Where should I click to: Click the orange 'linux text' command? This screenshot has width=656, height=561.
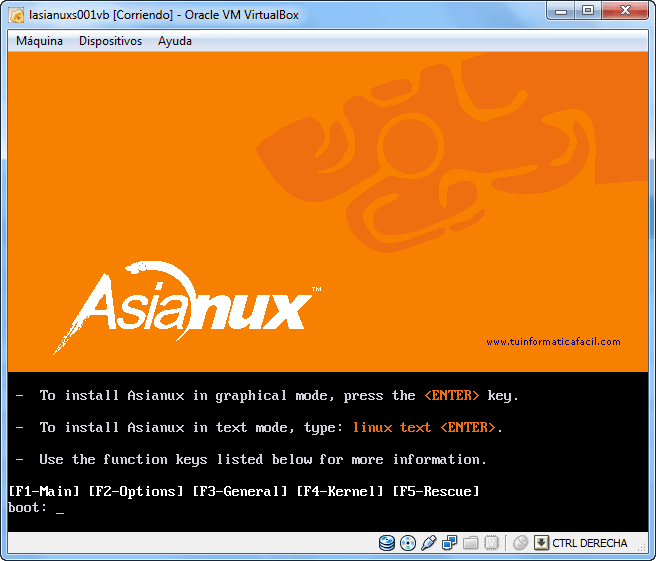tap(392, 427)
